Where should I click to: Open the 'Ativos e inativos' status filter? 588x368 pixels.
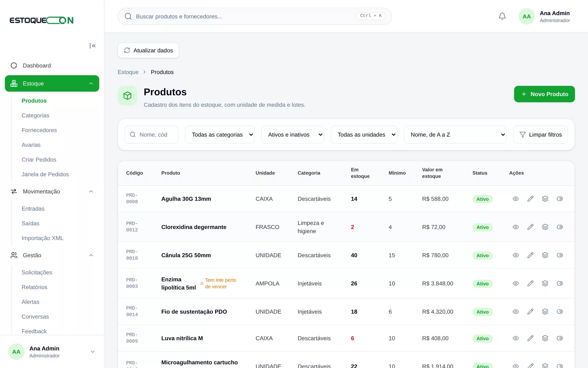pyautogui.click(x=293, y=135)
